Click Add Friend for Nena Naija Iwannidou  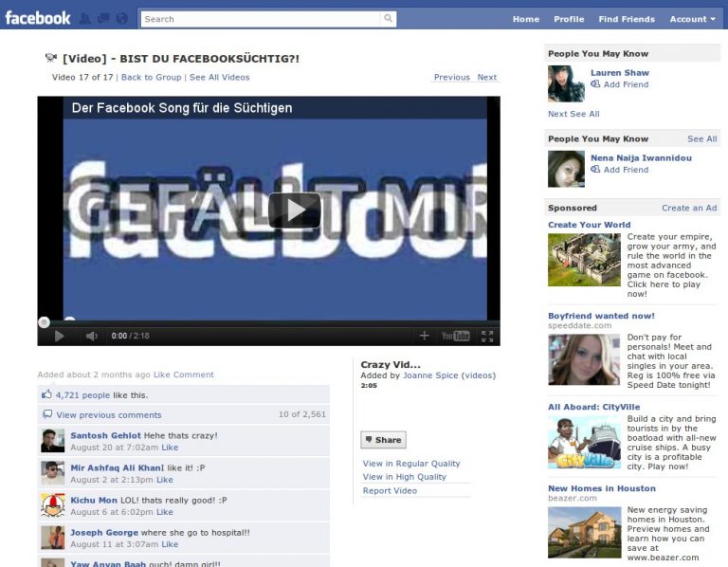click(x=626, y=170)
